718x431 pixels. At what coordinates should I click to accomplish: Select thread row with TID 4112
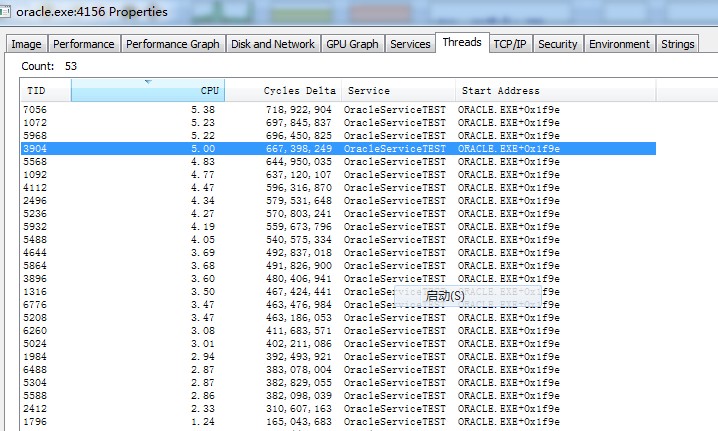point(338,187)
